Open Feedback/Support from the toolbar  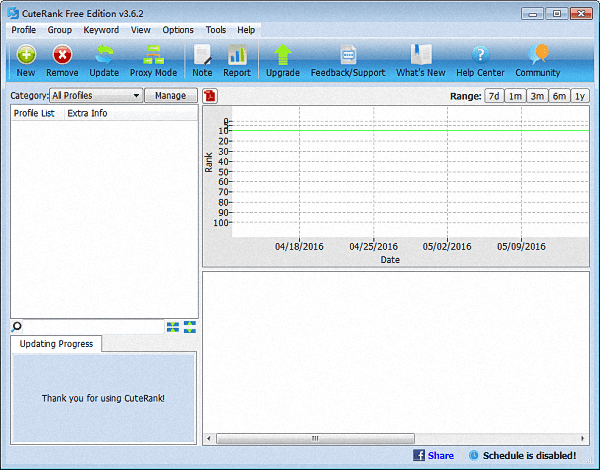(347, 56)
